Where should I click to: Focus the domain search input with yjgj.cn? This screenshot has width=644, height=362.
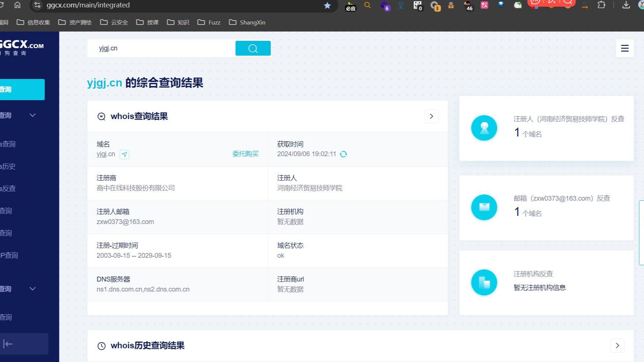tap(161, 48)
